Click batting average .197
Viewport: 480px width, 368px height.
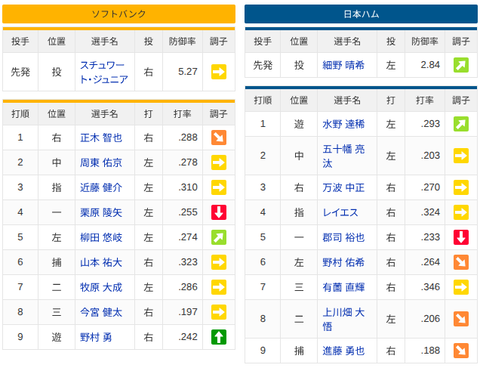[x=188, y=312]
